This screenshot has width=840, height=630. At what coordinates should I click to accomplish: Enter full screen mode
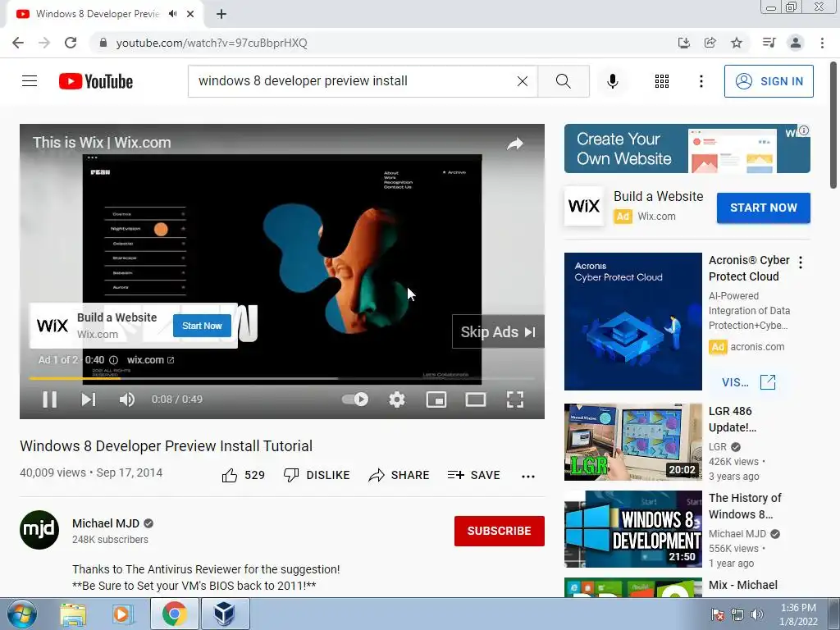click(x=515, y=399)
